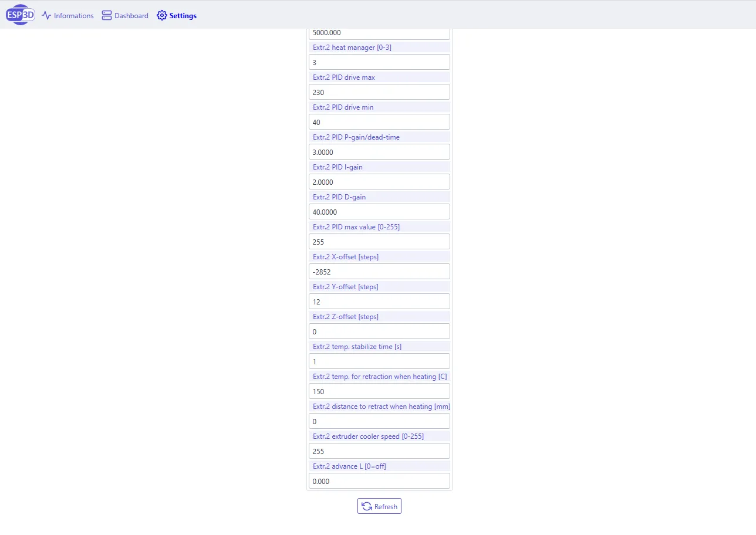Edit Extr.2 heat manager value field
The height and width of the screenshot is (535, 756).
click(379, 62)
